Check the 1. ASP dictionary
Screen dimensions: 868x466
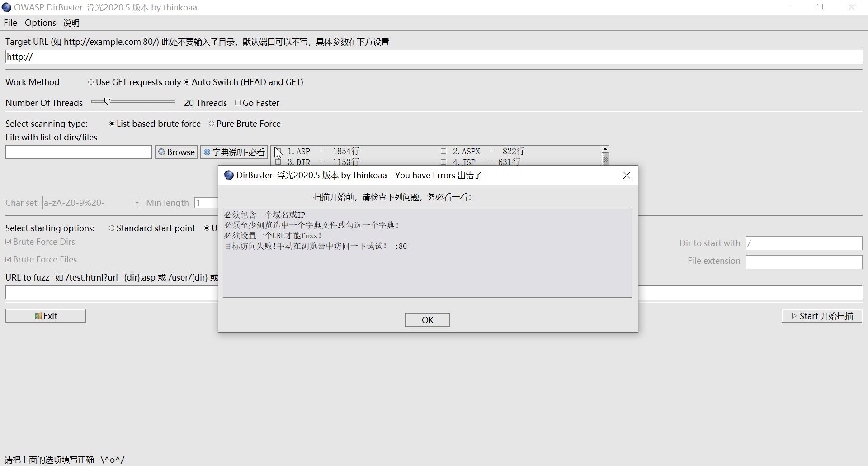click(x=278, y=151)
